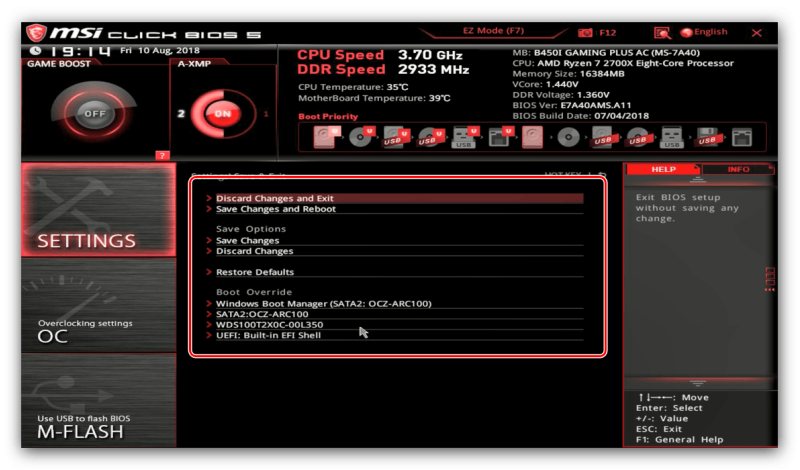This screenshot has height=470, width=800.
Task: Select the legacy hard disk boot icon
Action: tap(532, 137)
